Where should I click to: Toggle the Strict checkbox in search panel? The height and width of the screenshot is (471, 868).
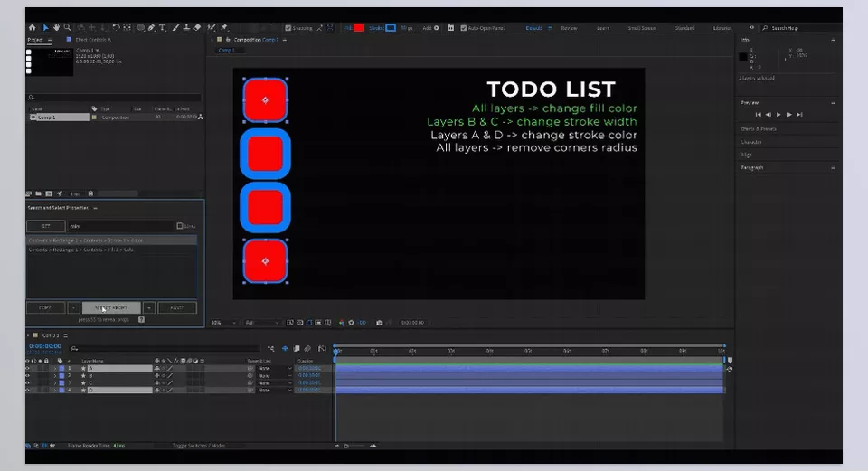[x=179, y=226]
